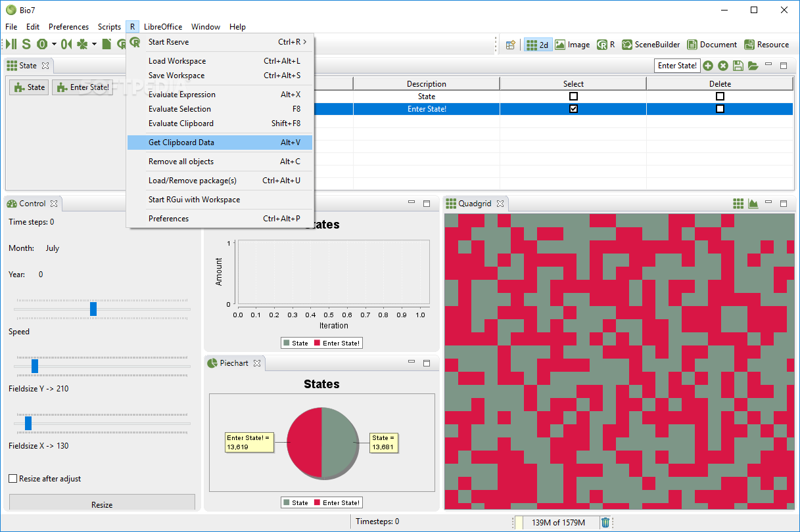Minimize the Piechart panel

tap(412, 362)
